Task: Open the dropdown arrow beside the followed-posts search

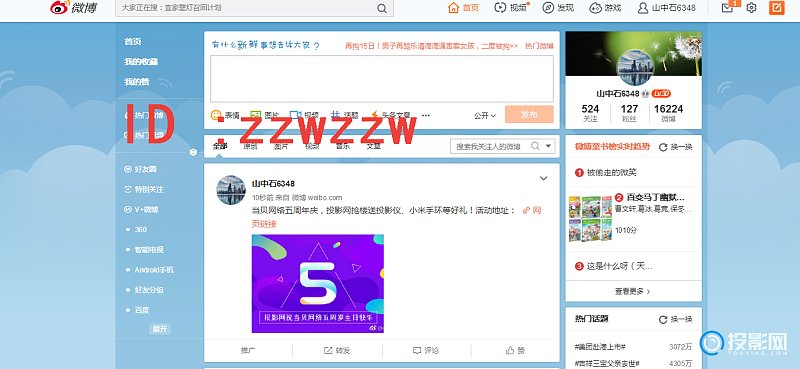Action: [x=548, y=146]
